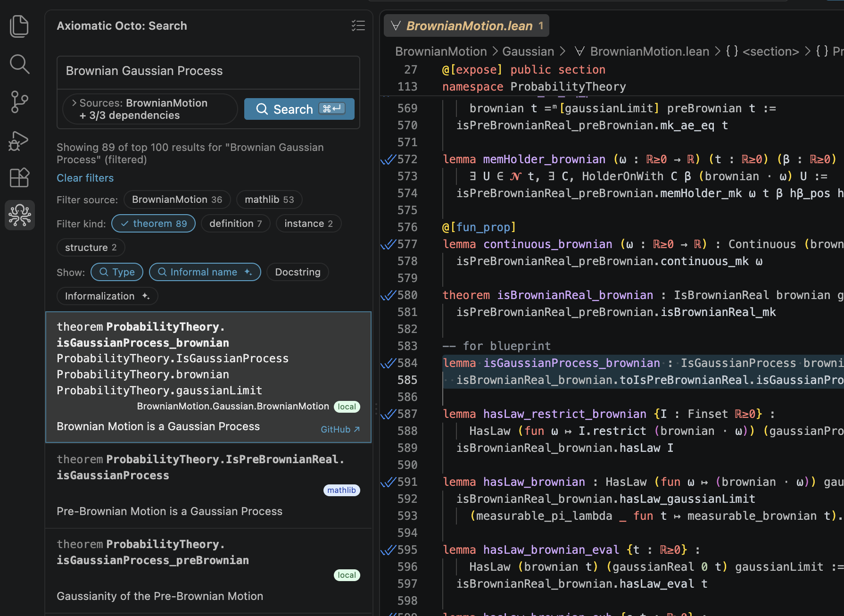Toggle the instance 2 kind filter

[308, 224]
